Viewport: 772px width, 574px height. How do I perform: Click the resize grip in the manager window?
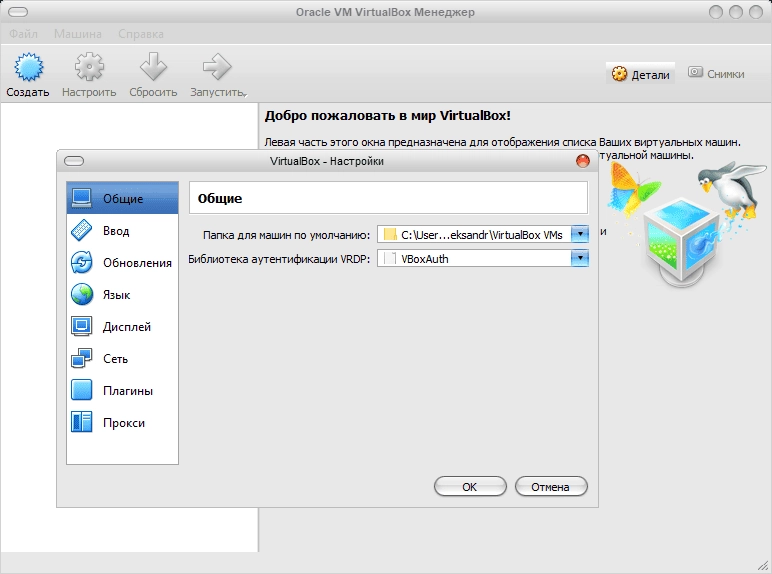click(x=763, y=566)
